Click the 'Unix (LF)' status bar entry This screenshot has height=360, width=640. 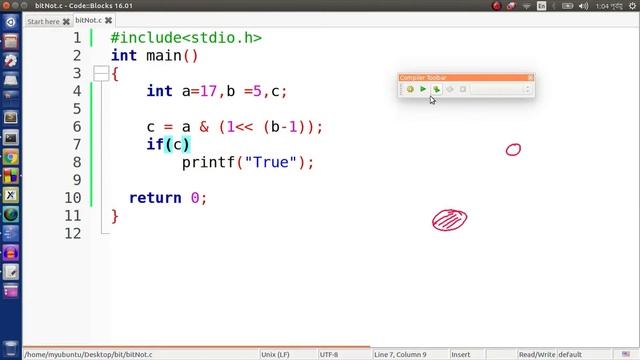pos(275,354)
